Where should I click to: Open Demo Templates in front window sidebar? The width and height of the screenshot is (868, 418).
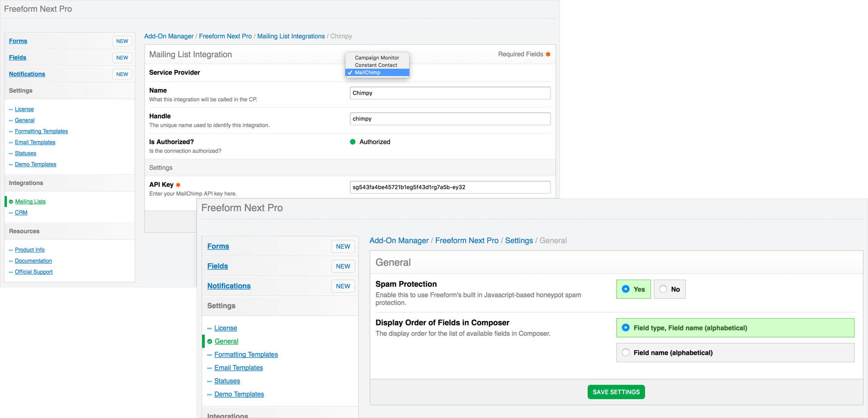pos(239,394)
